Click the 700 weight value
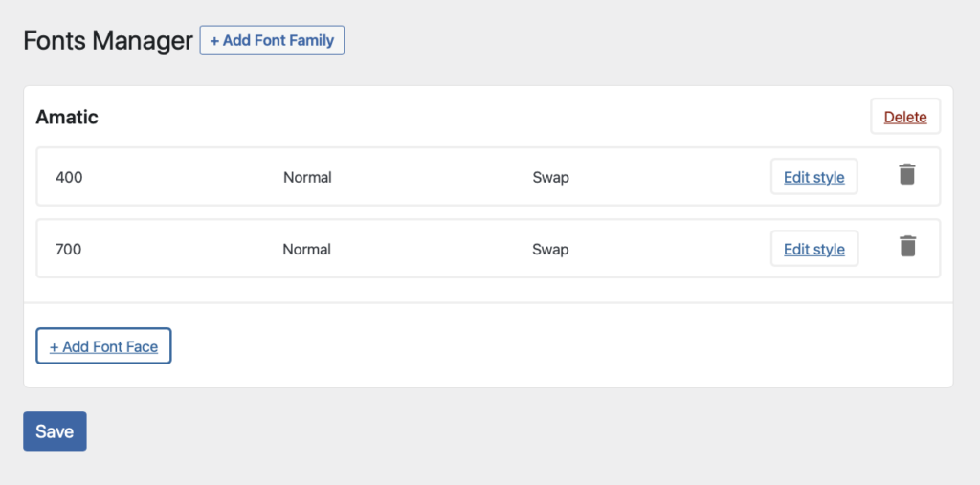Viewport: 980px width, 485px height. click(69, 250)
